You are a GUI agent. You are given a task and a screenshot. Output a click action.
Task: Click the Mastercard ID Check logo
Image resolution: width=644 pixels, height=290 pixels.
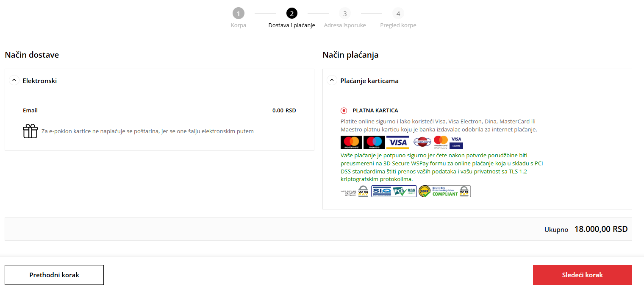pos(441,142)
